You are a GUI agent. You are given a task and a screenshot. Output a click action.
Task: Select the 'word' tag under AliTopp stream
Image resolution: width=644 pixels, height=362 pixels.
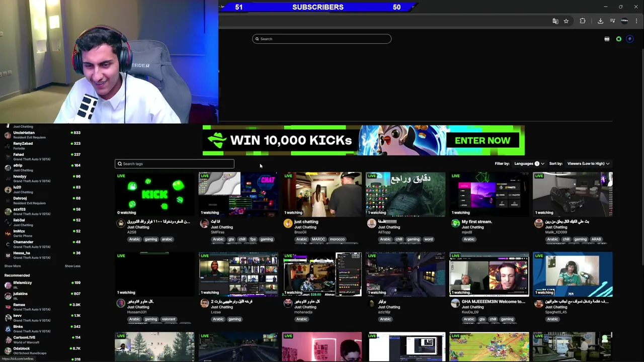[x=428, y=239]
